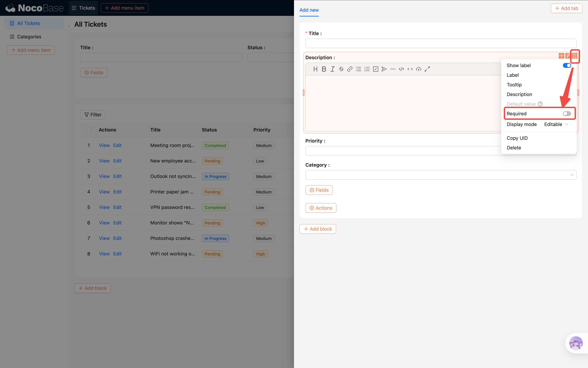Turn off the Show label switch
Screen dimensions: 588x368
click(567, 65)
